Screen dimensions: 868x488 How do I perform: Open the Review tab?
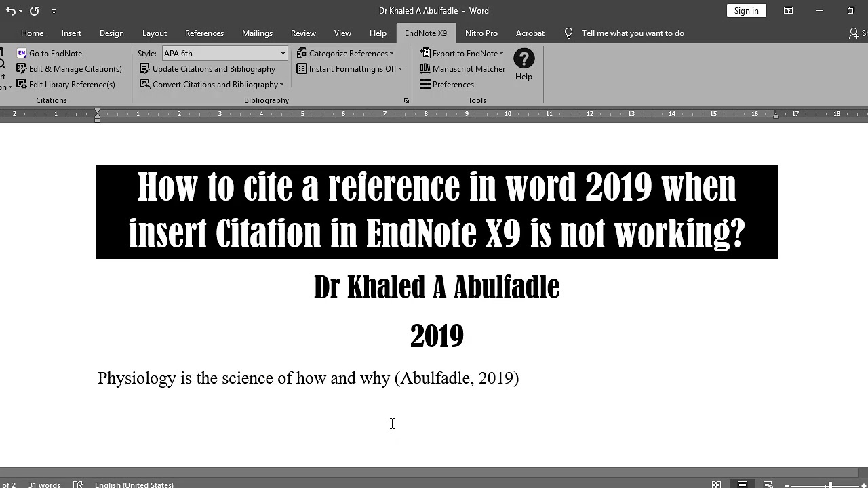pyautogui.click(x=303, y=33)
